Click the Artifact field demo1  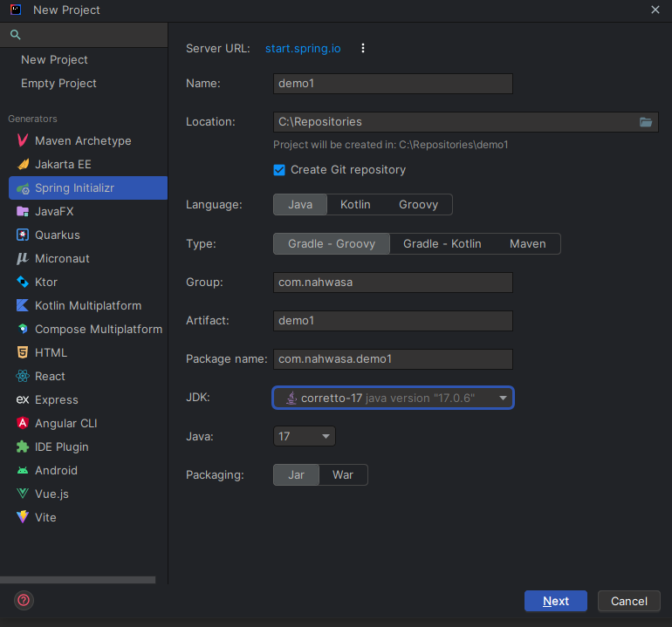click(x=393, y=321)
